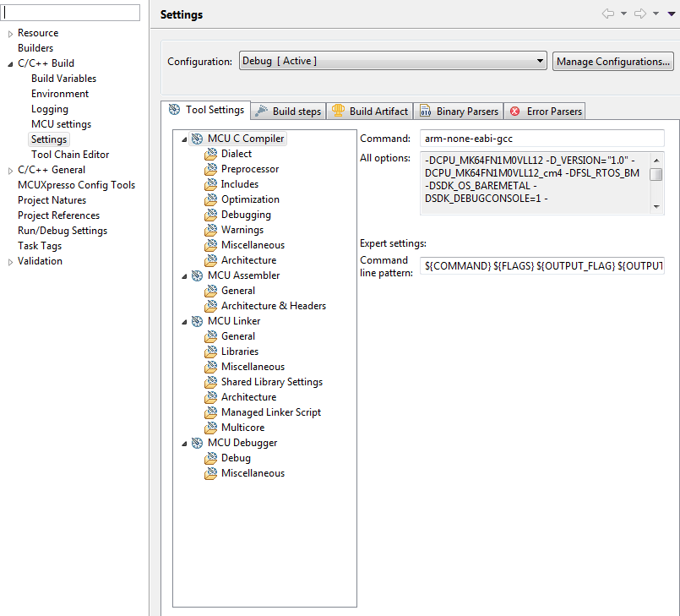Open Tool Chain Editor page
Viewport: 680px width, 616px height.
(70, 155)
